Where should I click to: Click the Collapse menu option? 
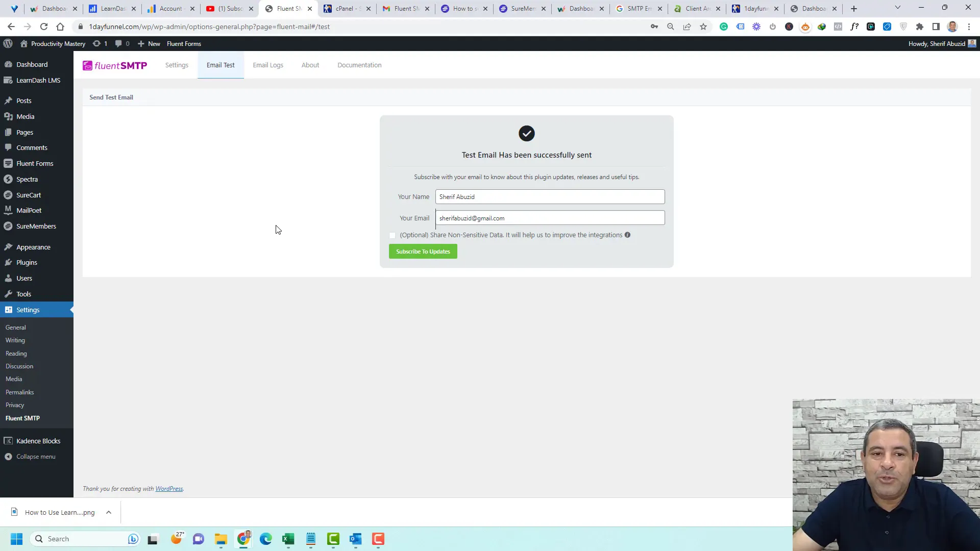tap(36, 456)
